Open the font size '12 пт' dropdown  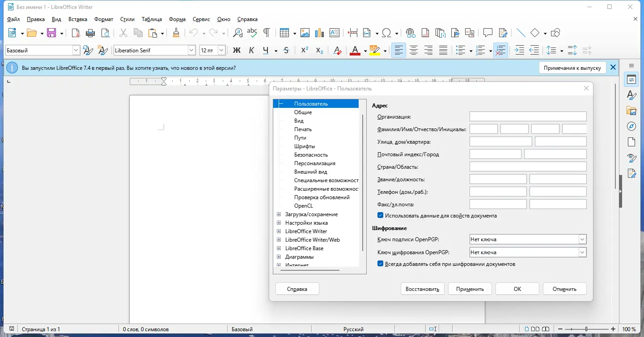tap(221, 50)
